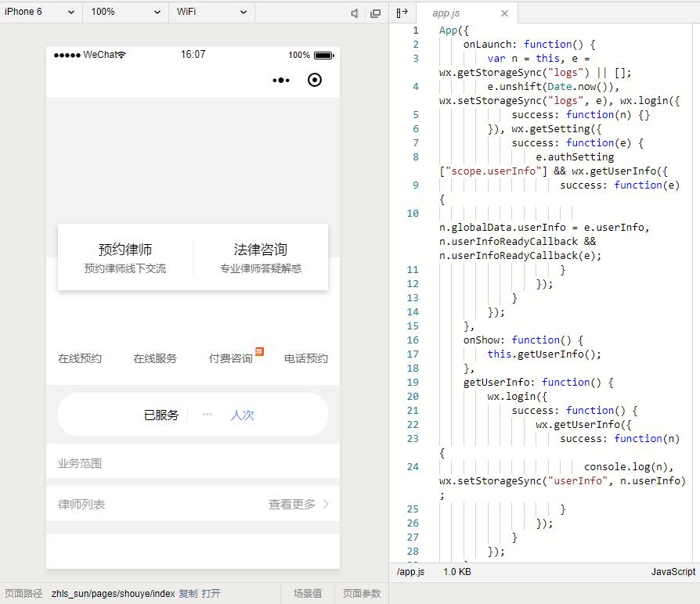The image size is (700, 604).
Task: Click the e.authSetting code on line 8
Action: coord(575,157)
